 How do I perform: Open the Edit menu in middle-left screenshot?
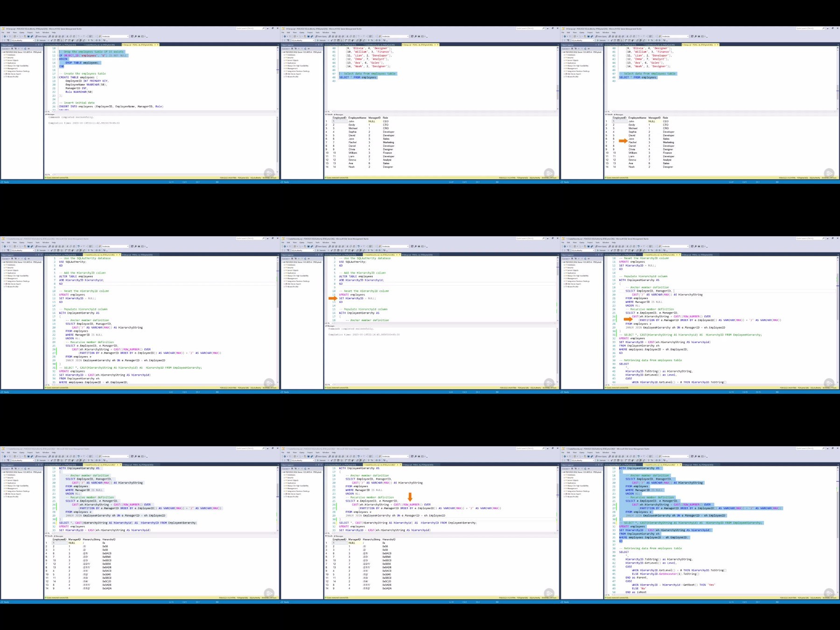coord(8,243)
